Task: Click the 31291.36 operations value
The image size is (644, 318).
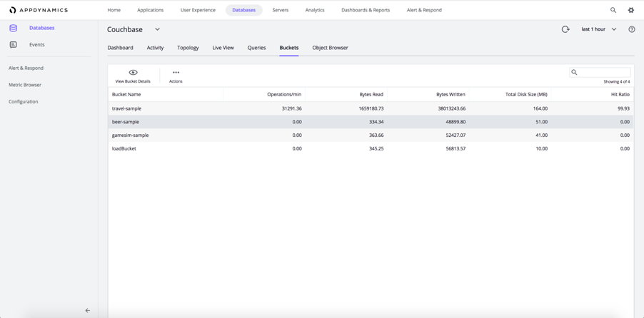Action: 290,108
